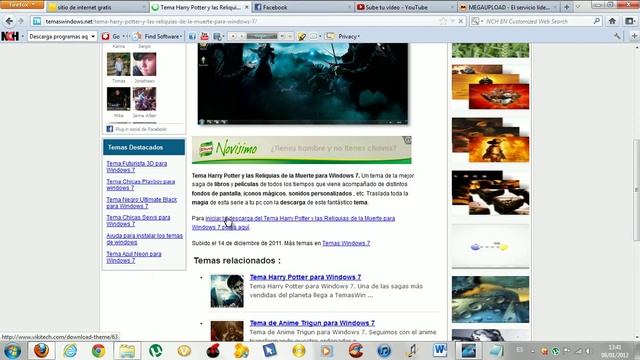
Task: Click the page vertical scrollbar
Action: click(x=636, y=190)
